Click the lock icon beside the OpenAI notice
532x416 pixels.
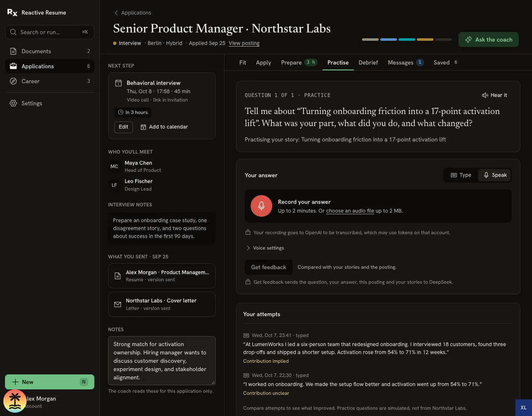[248, 233]
